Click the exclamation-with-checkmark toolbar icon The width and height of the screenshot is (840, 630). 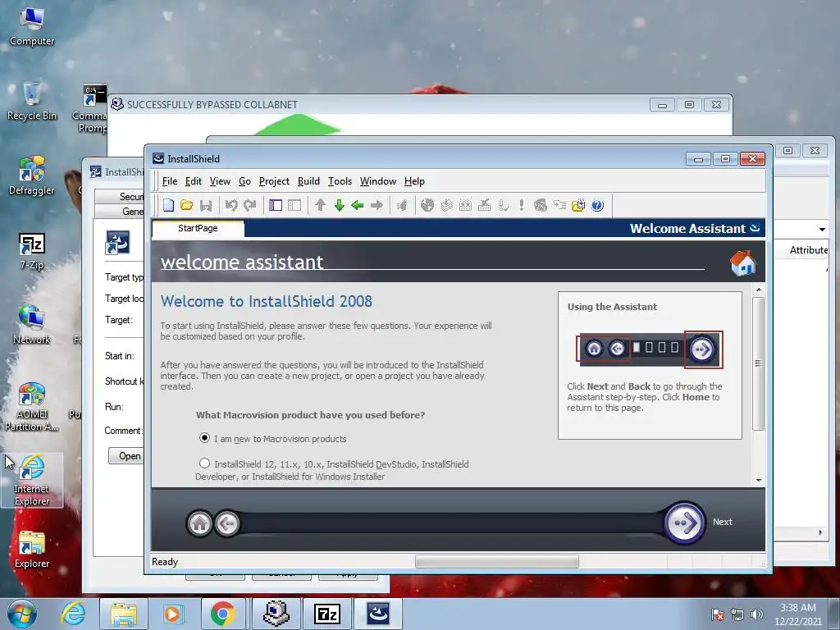coord(503,205)
